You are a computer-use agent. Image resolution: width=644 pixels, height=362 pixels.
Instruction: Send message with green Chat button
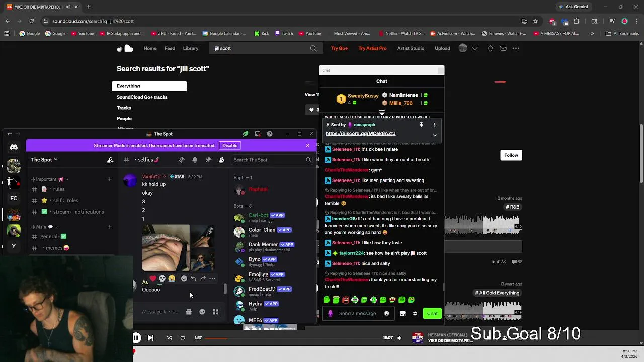[432, 313]
